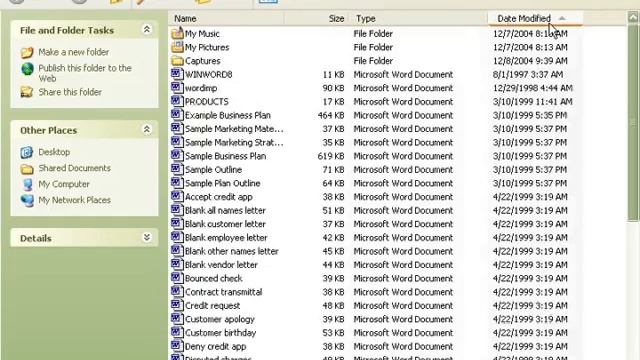Click the 3/10/1999 11:41 AM date
640x360 pixels.
(x=533, y=101)
